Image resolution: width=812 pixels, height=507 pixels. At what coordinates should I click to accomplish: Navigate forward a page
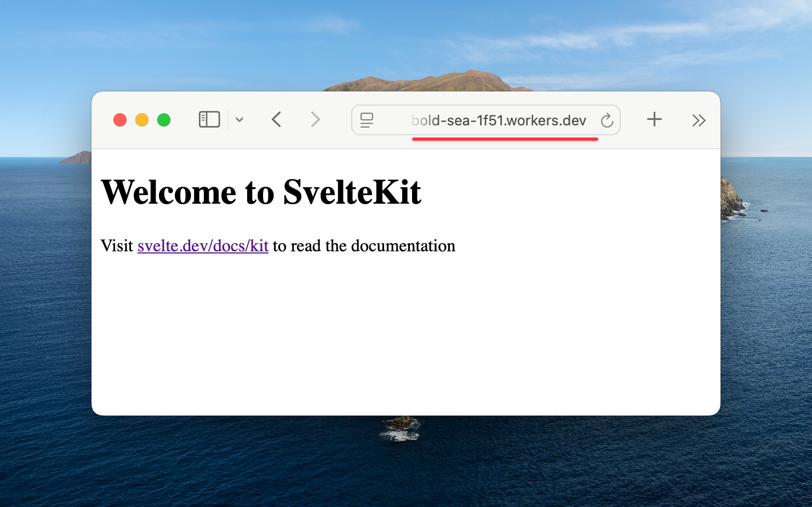(315, 119)
